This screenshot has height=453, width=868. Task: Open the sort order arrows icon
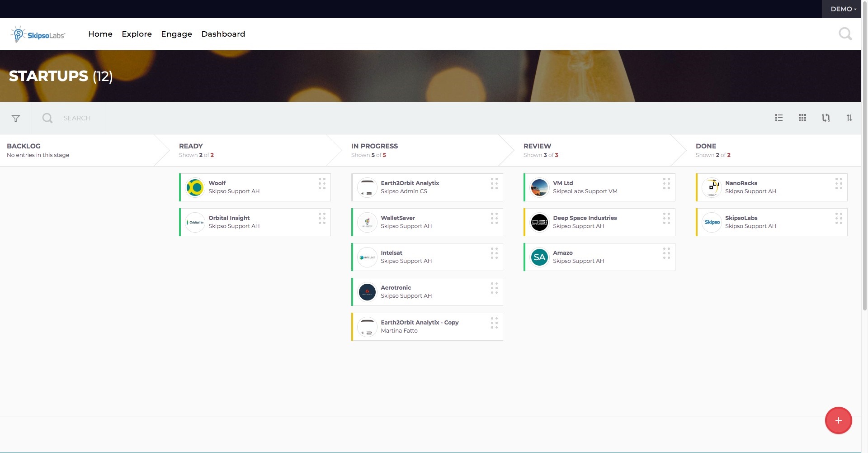point(849,118)
